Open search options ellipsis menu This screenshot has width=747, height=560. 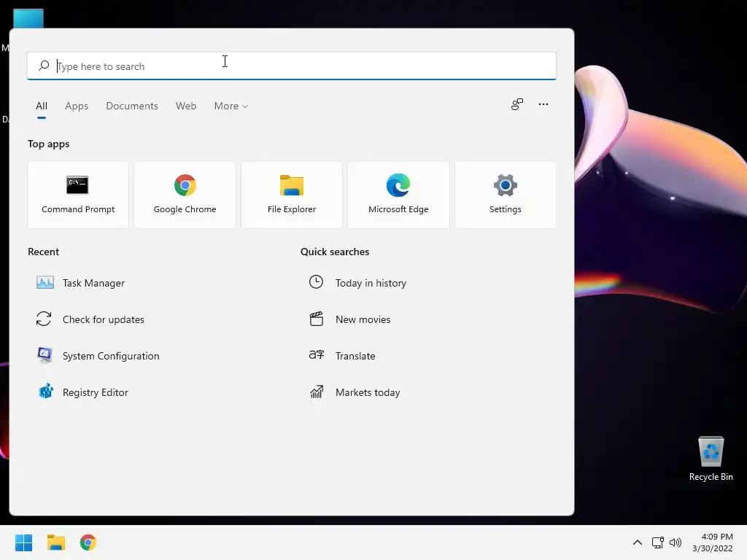click(x=543, y=104)
